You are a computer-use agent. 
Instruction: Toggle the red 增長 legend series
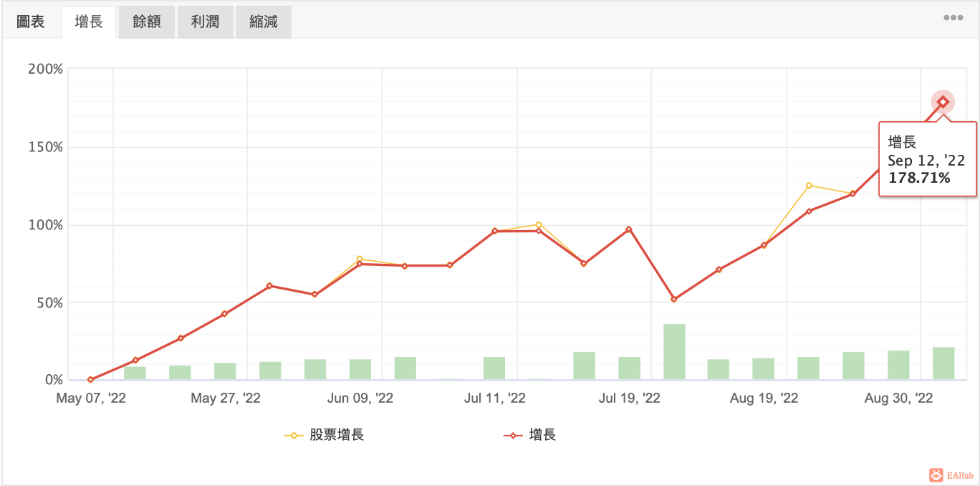click(529, 434)
